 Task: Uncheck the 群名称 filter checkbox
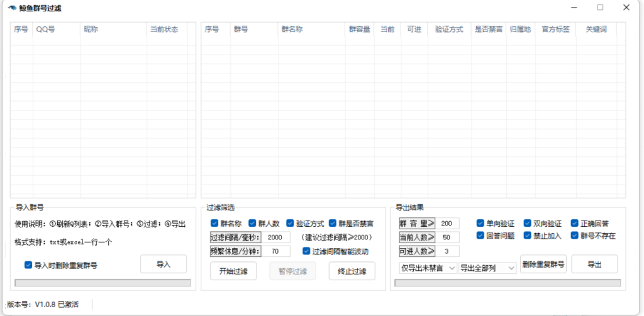tap(214, 223)
